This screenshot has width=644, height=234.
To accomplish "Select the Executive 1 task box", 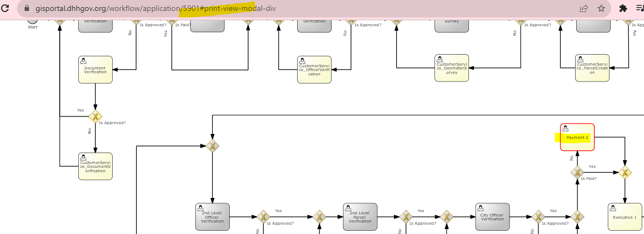I will (625, 217).
